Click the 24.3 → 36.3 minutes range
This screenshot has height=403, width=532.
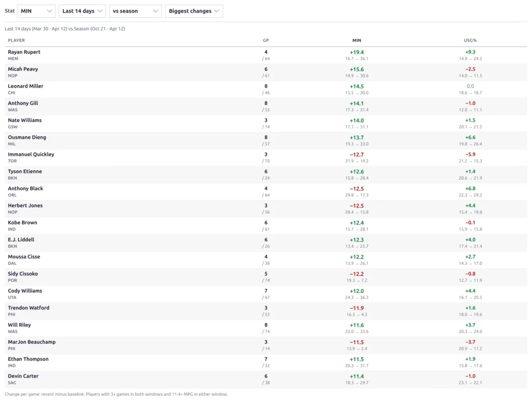(356, 298)
